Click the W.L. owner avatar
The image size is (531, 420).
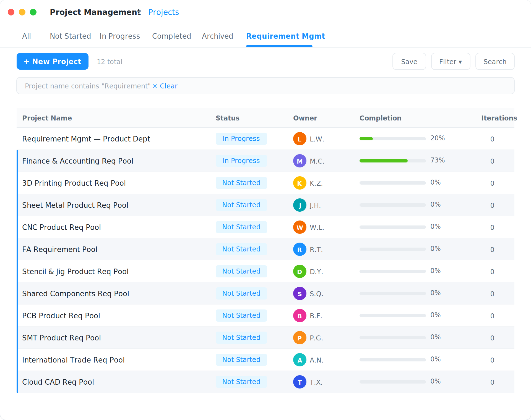pyautogui.click(x=300, y=227)
